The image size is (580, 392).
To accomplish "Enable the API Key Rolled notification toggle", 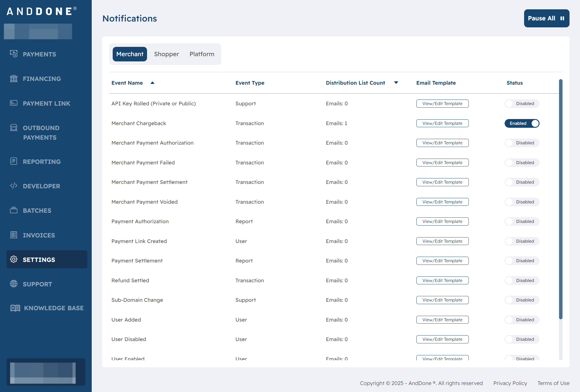I will click(x=522, y=104).
